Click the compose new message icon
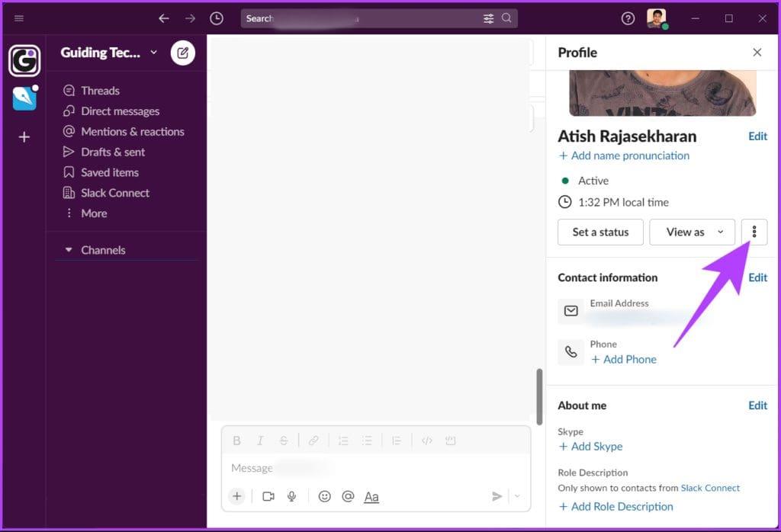Image resolution: width=781 pixels, height=532 pixels. click(183, 53)
